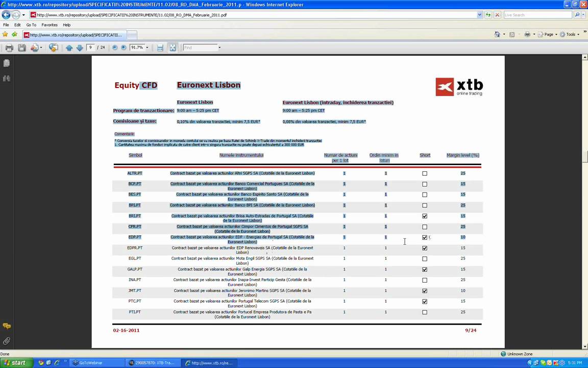Refresh the page with the green arrows
The width and height of the screenshot is (588, 368).
[x=488, y=15]
